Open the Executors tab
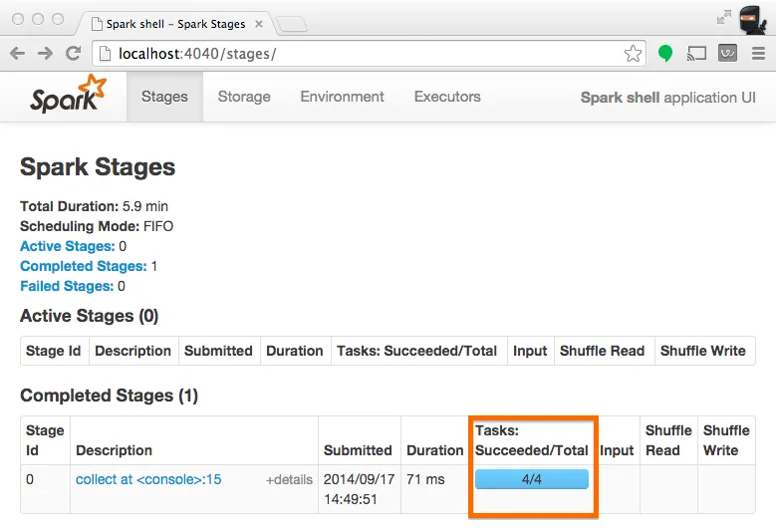This screenshot has height=532, width=776. coord(447,97)
